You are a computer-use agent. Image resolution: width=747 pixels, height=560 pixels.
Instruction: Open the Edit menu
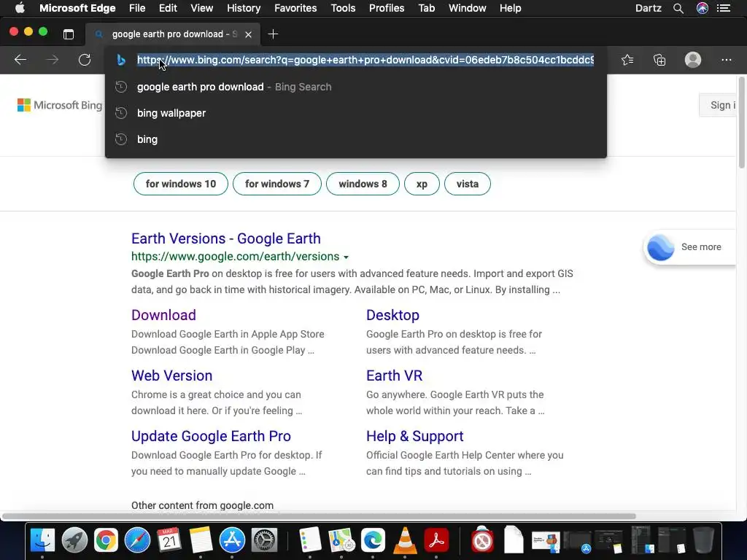tap(168, 8)
